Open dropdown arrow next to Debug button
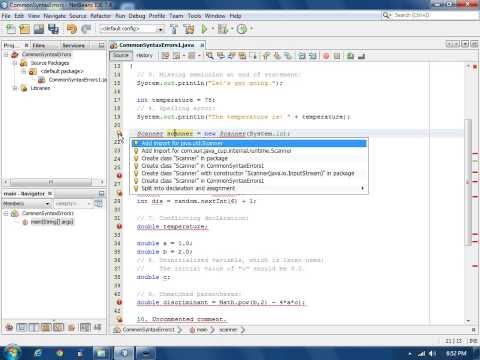Viewport: 480px width, 360px height. tap(232, 29)
